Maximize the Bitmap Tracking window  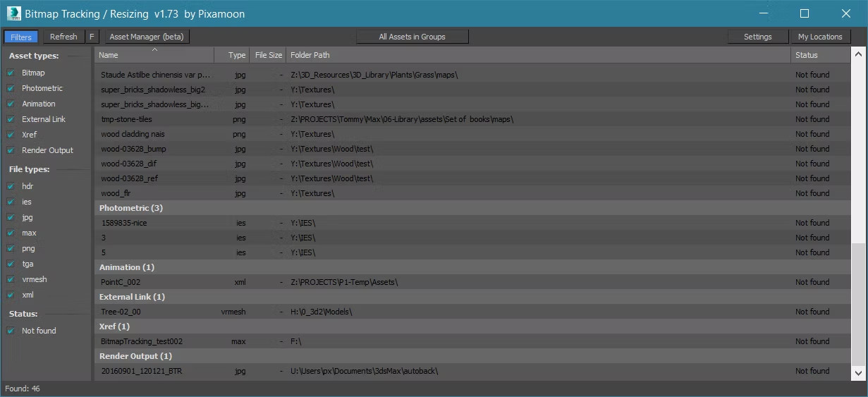tap(805, 13)
